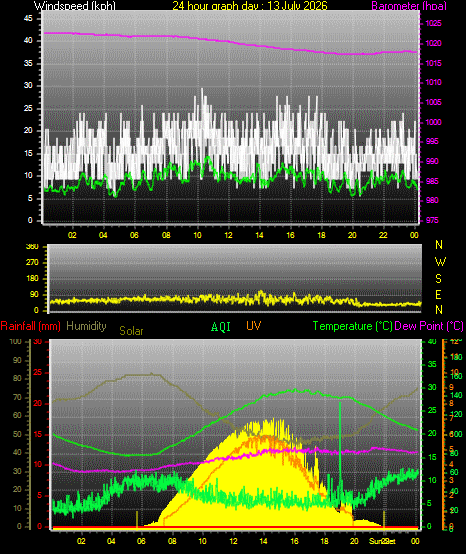Select the Humidity legend label
This screenshot has height=554, width=466.
pos(86,326)
